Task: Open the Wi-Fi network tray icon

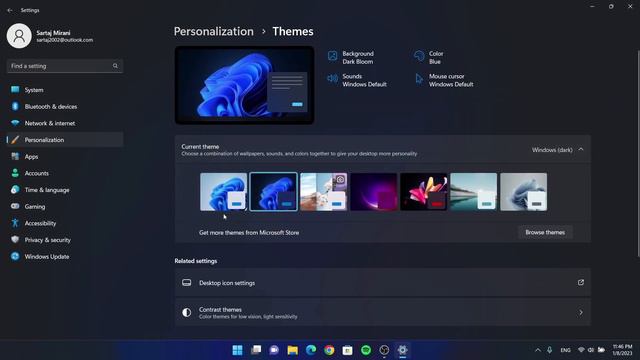Action: click(x=581, y=350)
